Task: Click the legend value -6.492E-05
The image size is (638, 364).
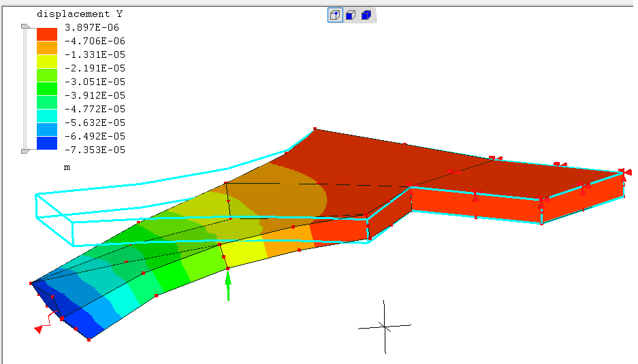Action: click(95, 136)
